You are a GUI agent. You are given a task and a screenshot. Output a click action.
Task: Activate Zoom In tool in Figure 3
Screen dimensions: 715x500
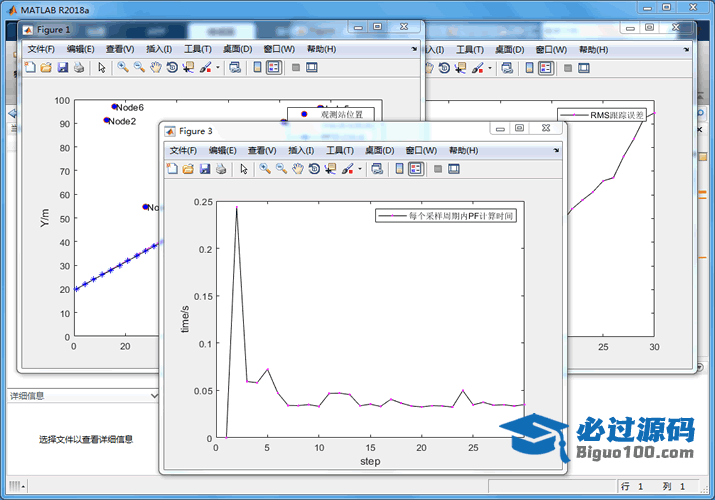click(x=265, y=169)
